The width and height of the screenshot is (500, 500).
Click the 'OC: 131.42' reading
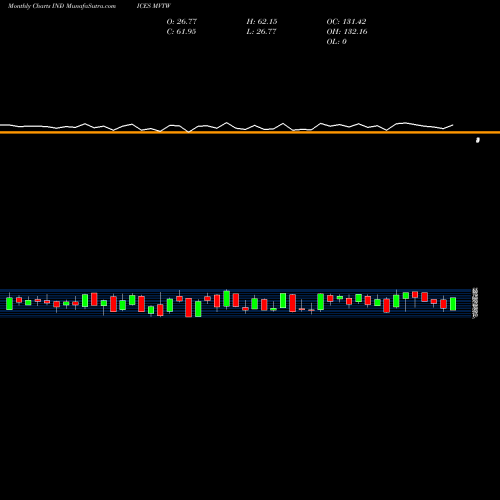pos(346,21)
